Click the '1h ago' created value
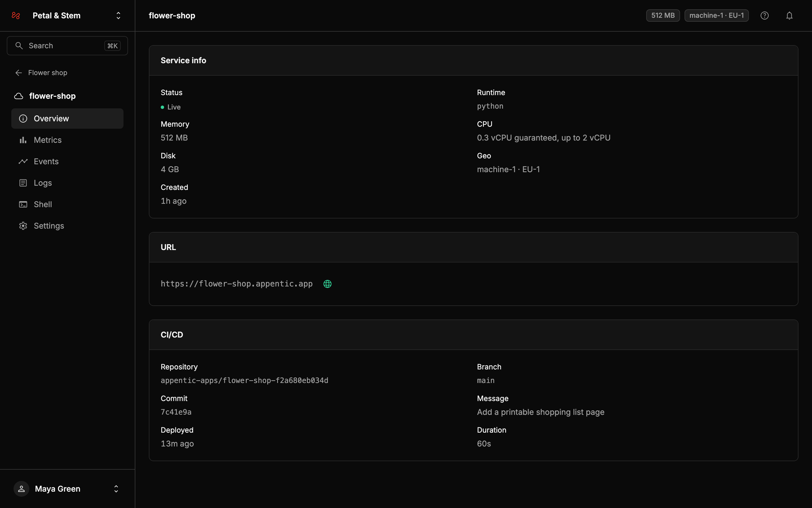This screenshot has height=508, width=812. [173, 201]
